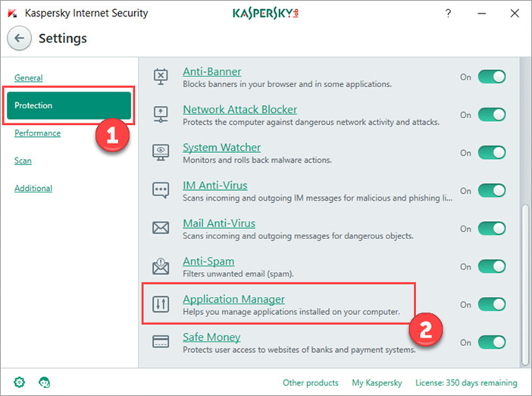Close the Kaspersky Internet Security window
The height and width of the screenshot is (396, 532).
(x=515, y=13)
